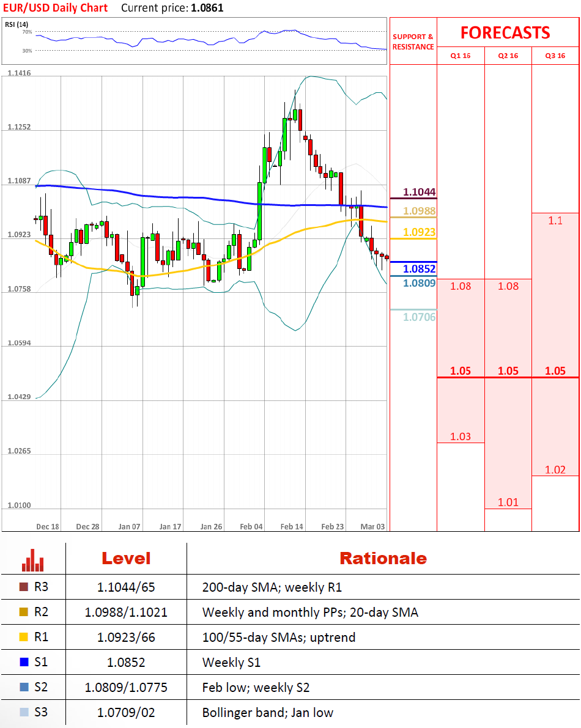
Task: Click the Q2 16 low forecast 1.01
Action: (508, 502)
